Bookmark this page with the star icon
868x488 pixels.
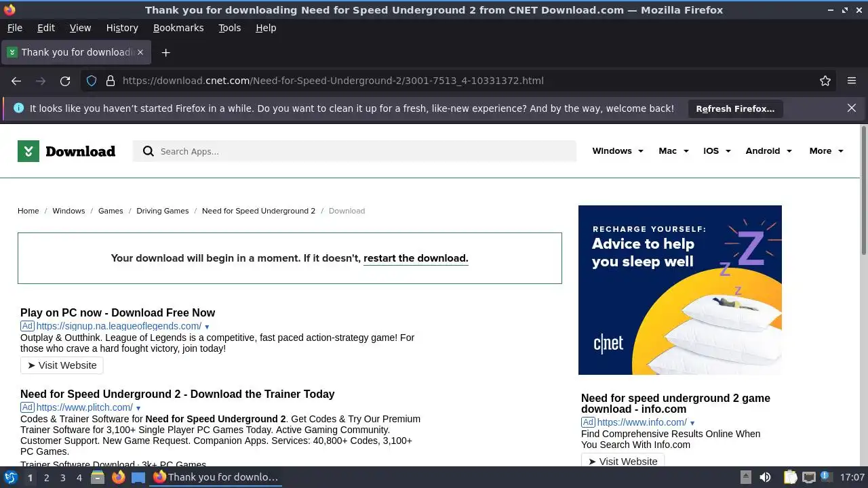(x=825, y=81)
